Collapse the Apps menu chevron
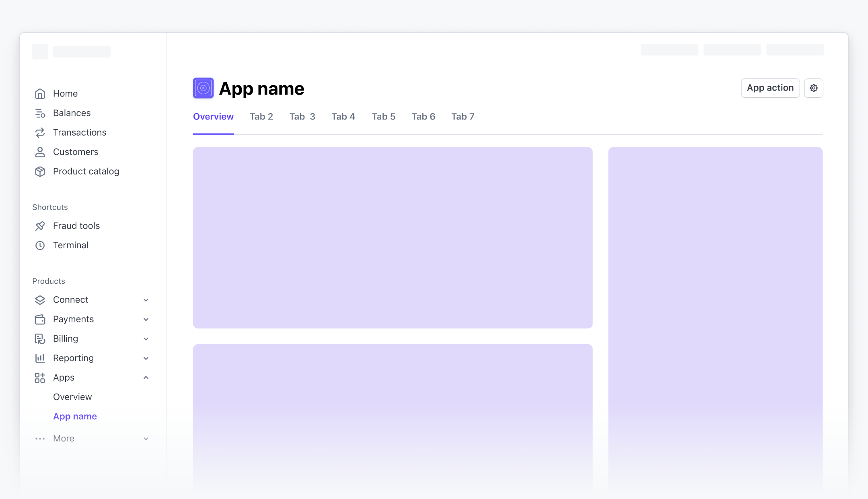Image resolution: width=868 pixels, height=499 pixels. tap(146, 377)
